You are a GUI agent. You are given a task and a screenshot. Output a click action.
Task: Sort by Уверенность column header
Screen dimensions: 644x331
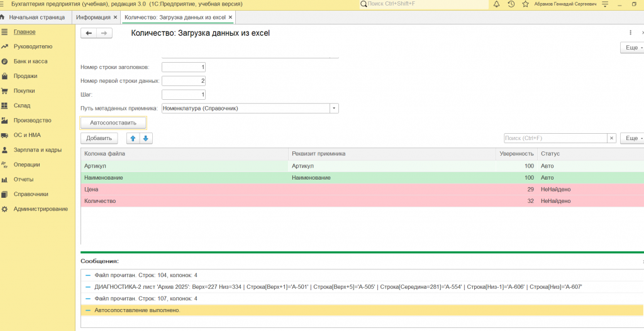click(x=517, y=154)
